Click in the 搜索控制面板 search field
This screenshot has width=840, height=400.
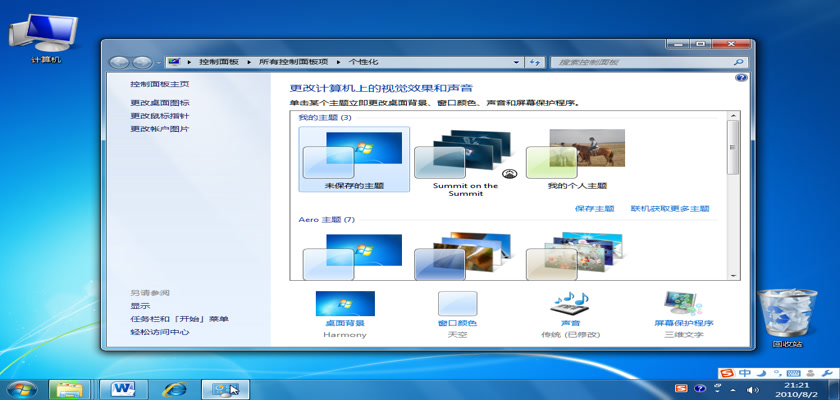point(640,62)
